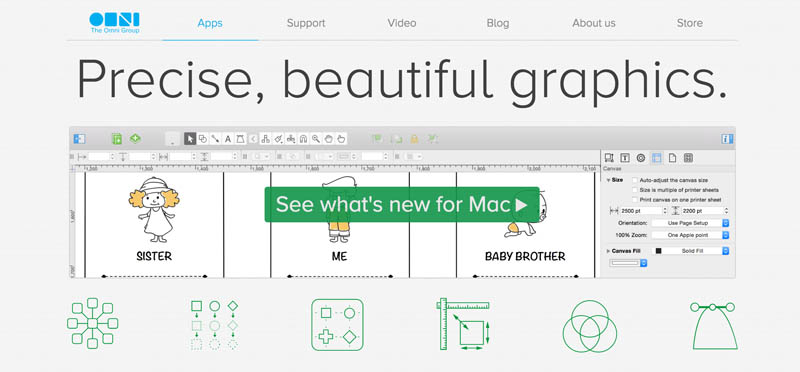Select the Zoom magnifier tool
800x372 pixels.
tap(316, 138)
